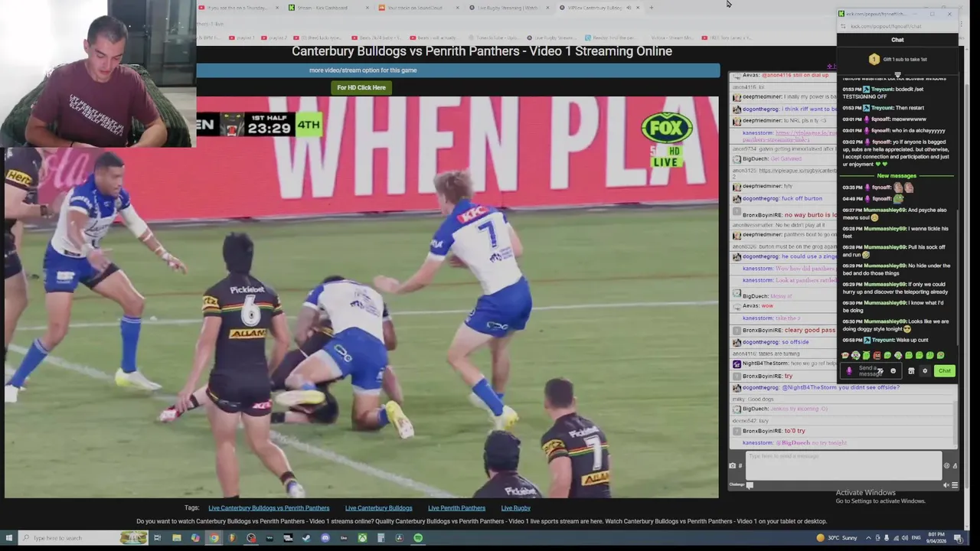Follow the Live Rugby tag link
980x551 pixels.
coord(515,508)
